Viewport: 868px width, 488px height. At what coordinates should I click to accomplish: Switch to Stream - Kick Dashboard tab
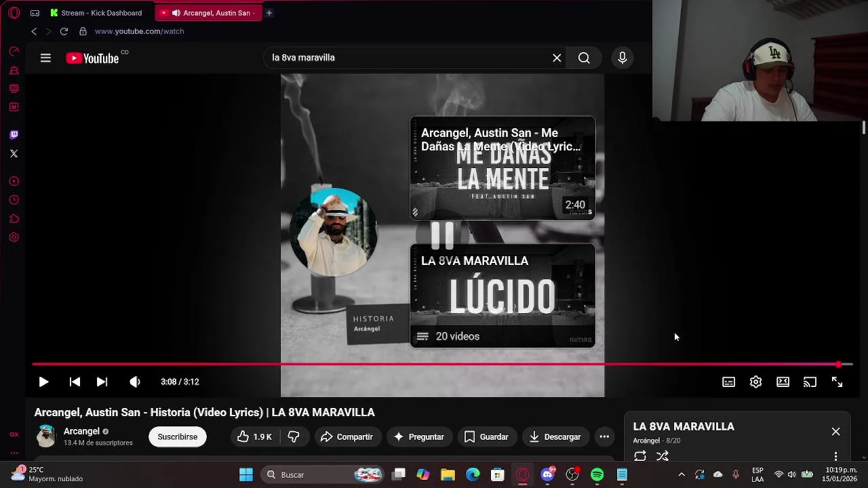[x=96, y=13]
